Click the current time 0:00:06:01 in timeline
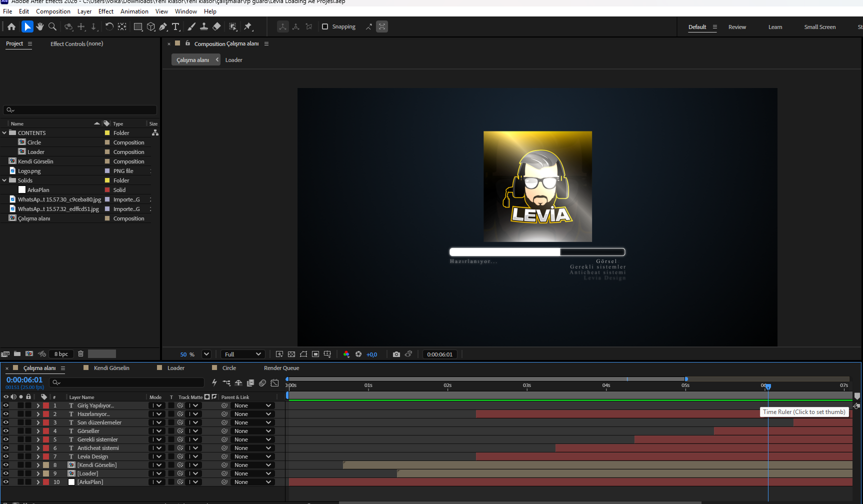 tap(24, 380)
